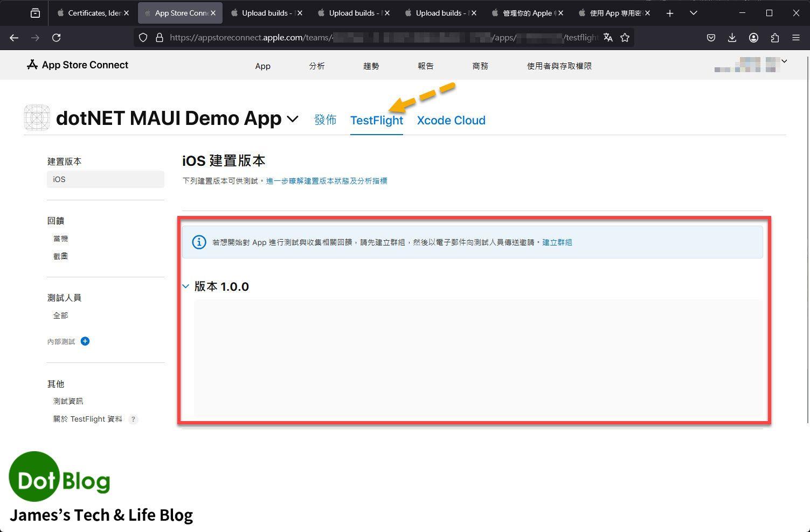Bookmark this page with the star icon

point(625,38)
